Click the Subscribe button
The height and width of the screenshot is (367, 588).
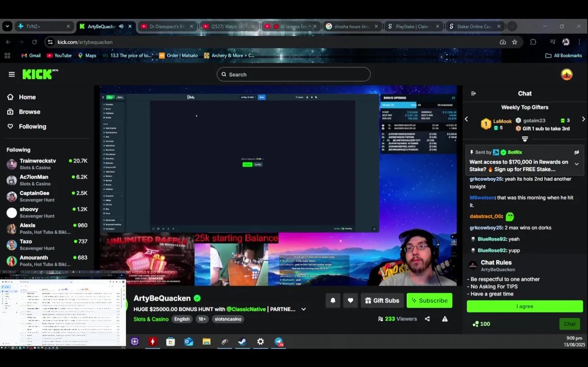430,300
